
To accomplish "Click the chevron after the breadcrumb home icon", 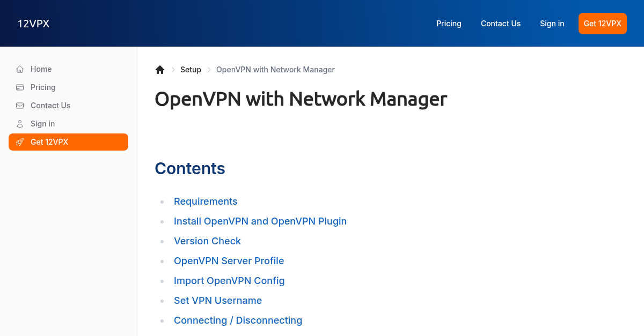I will (x=173, y=70).
